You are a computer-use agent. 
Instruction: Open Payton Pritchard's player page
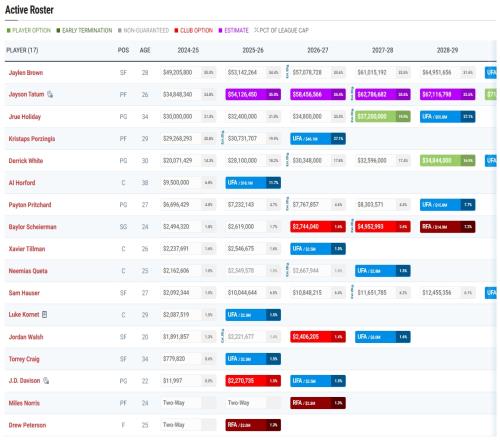[x=30, y=205]
